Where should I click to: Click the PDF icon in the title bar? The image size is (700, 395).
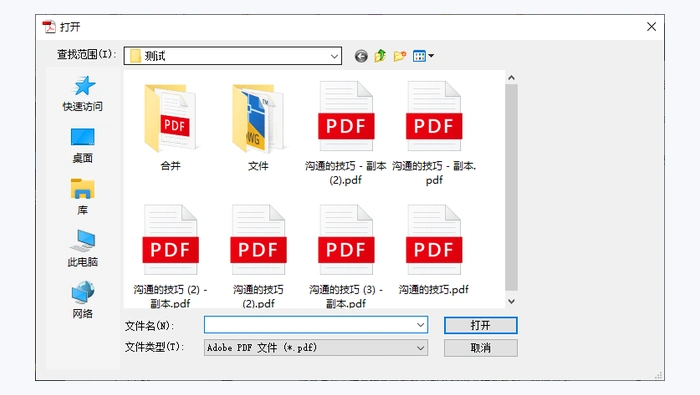(49, 27)
